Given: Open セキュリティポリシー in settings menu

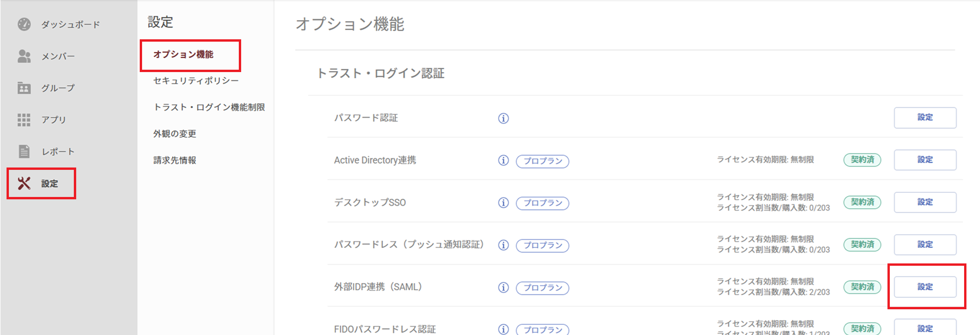Looking at the screenshot, I should (196, 81).
